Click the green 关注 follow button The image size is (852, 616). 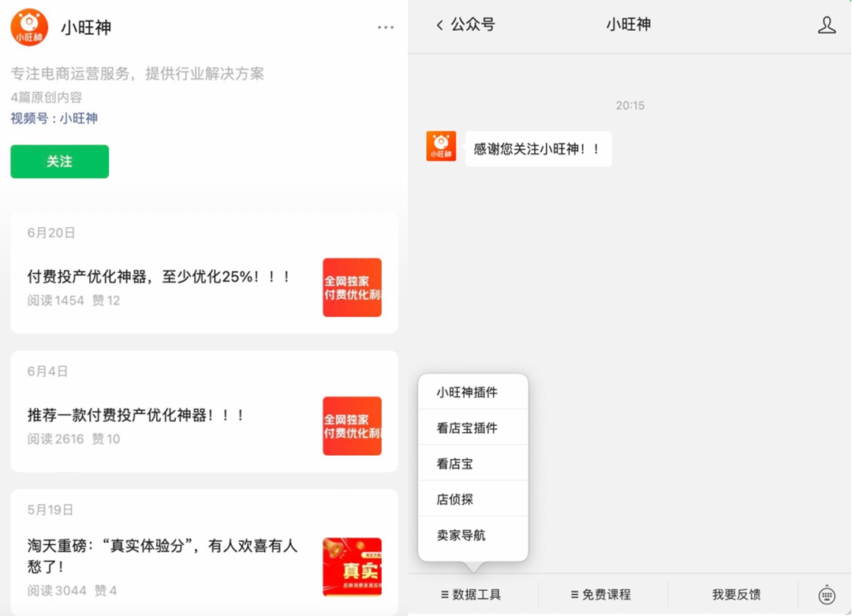tap(60, 162)
